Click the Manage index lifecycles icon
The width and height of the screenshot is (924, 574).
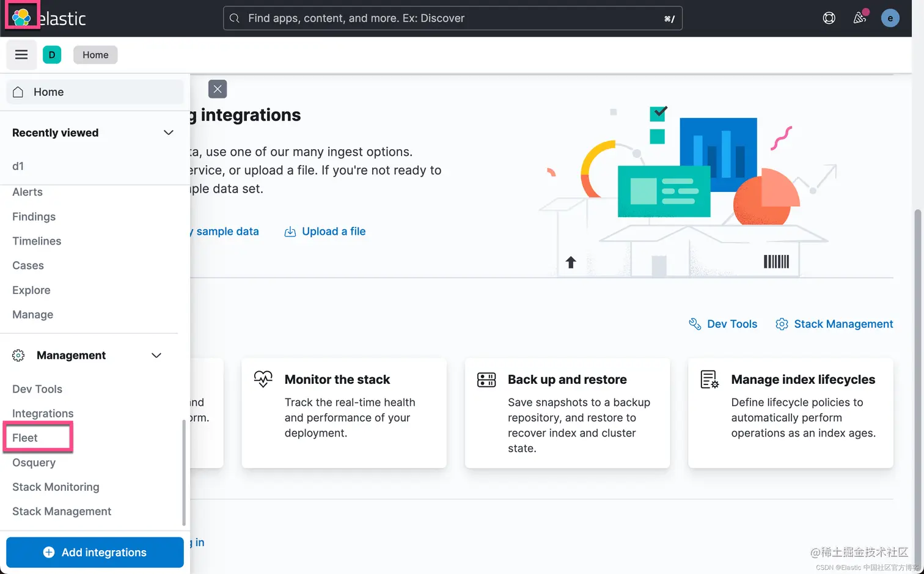click(710, 380)
